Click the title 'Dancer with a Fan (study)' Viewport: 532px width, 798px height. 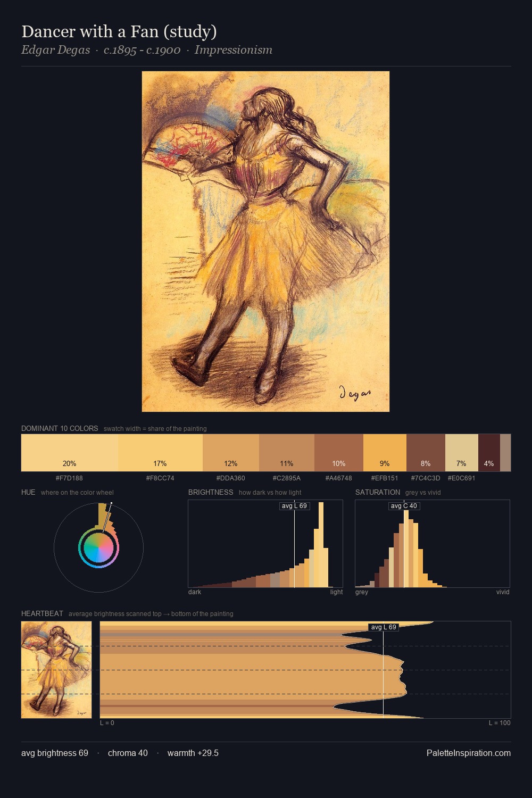pos(119,32)
